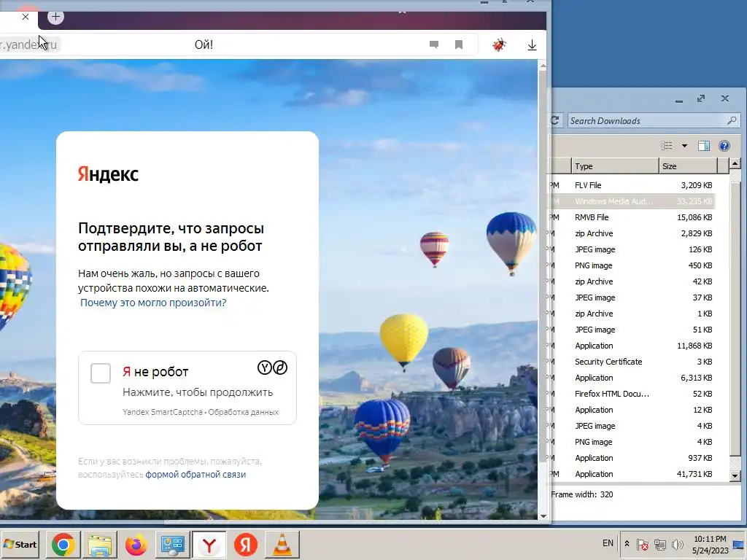This screenshot has width=747, height=560.
Task: Select the Application row sized 11,868 KB
Action: click(x=632, y=346)
